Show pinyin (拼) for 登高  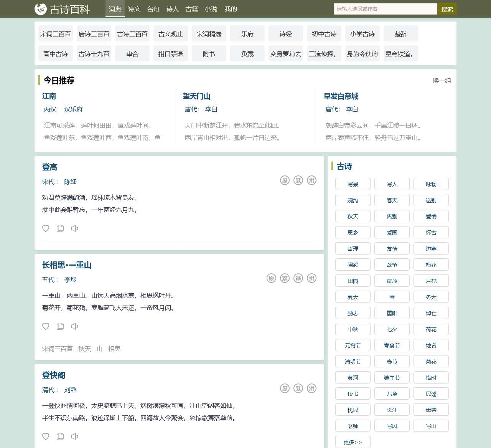[x=311, y=180]
